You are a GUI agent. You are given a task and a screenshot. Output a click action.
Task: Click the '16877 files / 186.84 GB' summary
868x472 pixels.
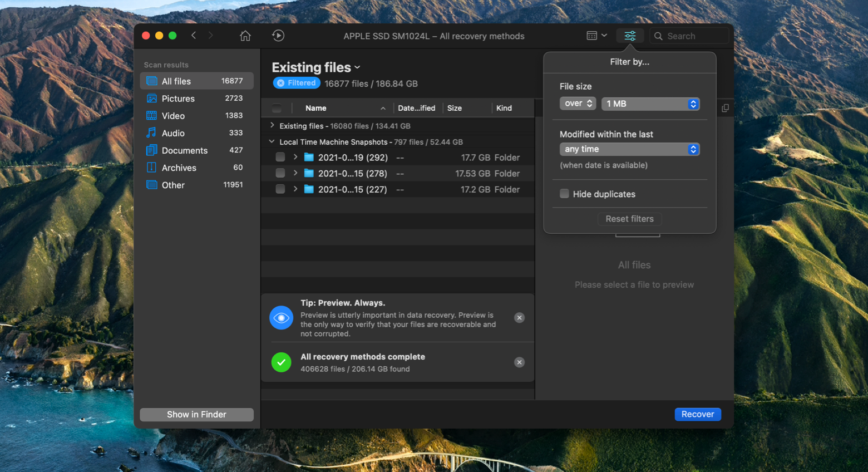371,83
